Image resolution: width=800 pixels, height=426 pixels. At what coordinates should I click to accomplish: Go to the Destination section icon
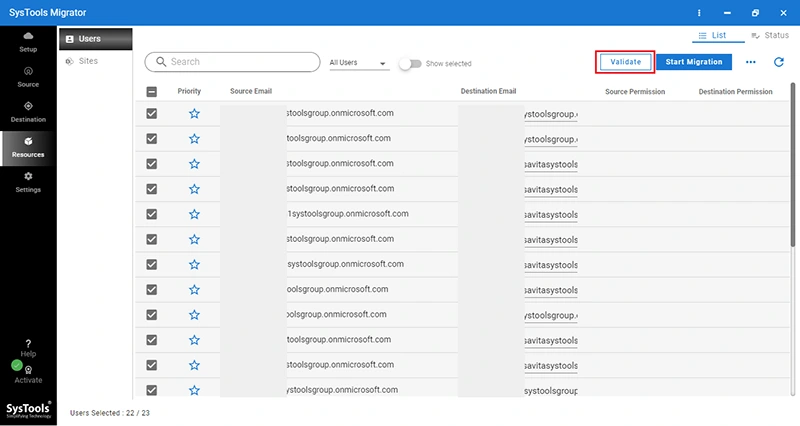point(28,106)
